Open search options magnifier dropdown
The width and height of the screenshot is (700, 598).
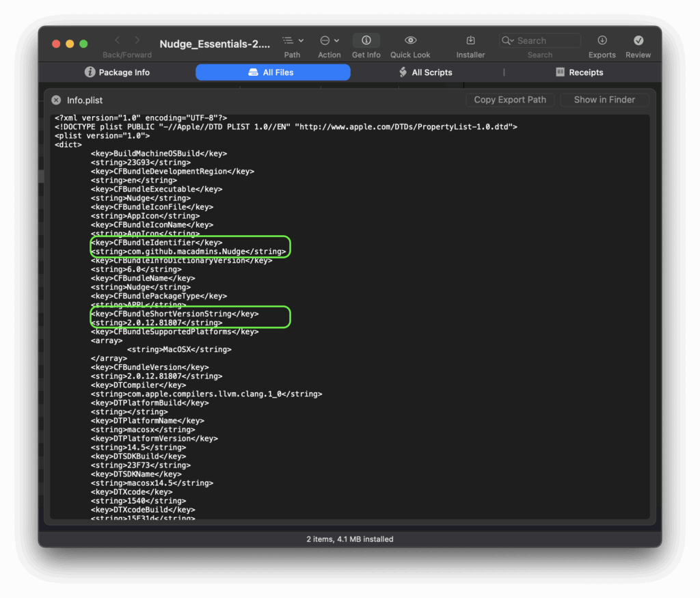pyautogui.click(x=508, y=41)
